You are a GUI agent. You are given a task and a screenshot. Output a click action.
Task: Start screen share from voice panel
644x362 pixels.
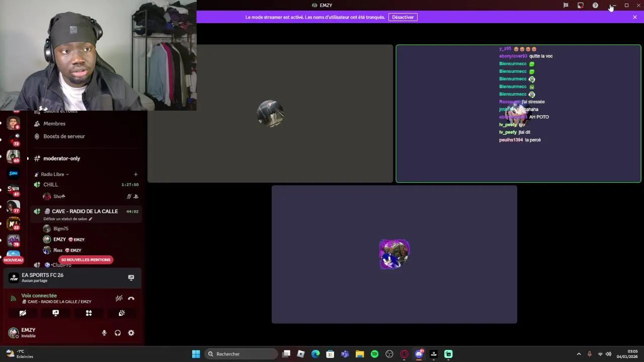[55, 313]
